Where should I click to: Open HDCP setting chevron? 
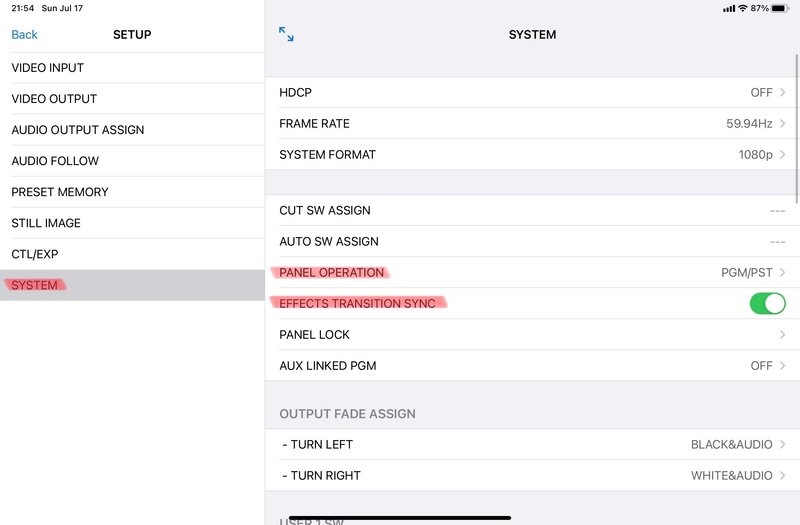(x=782, y=93)
